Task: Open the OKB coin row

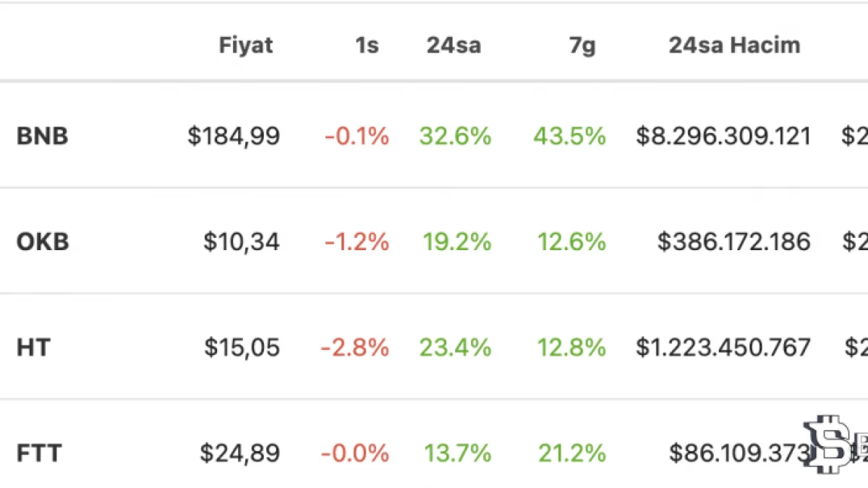Action: (x=43, y=241)
